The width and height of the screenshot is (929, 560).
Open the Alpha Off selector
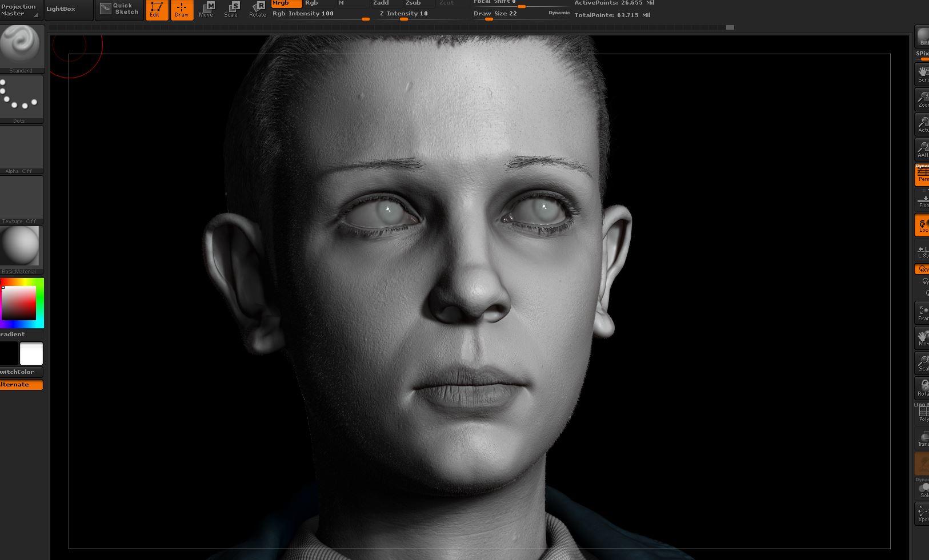pos(21,150)
